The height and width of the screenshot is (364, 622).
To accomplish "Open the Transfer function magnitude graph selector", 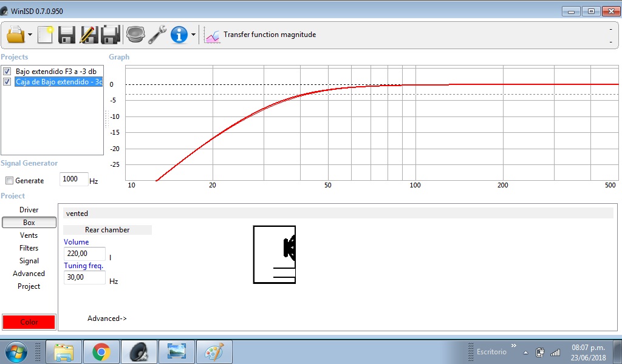I will 270,35.
